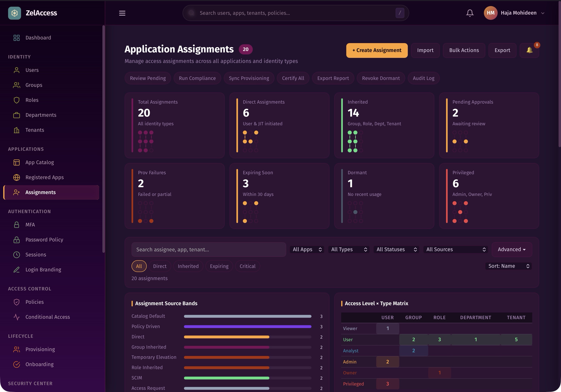Expand the All Sources selector
This screenshot has width=561, height=392.
(x=455, y=249)
